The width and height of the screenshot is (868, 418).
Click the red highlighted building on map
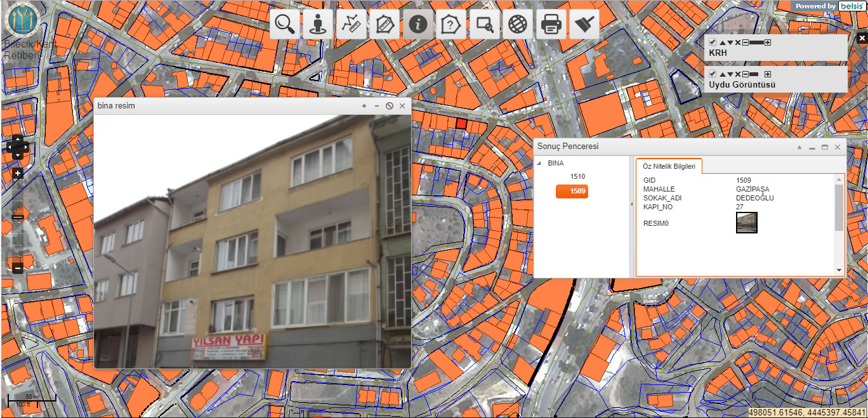[461, 123]
